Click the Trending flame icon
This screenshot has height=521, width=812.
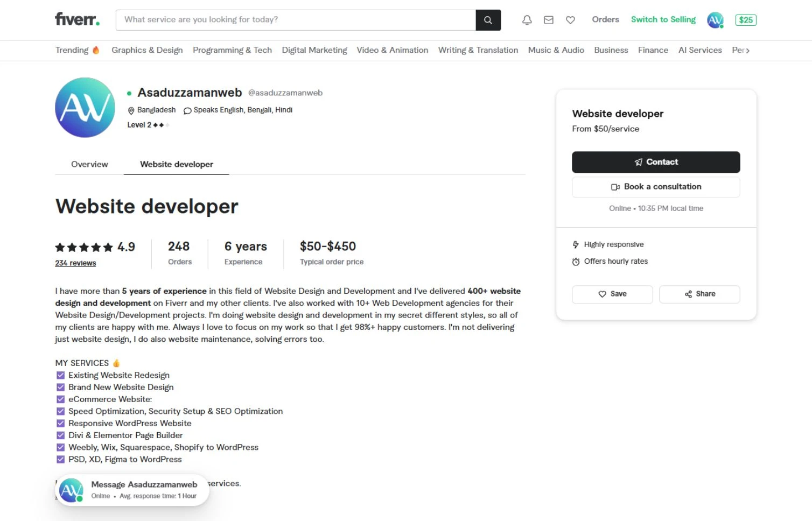point(96,50)
